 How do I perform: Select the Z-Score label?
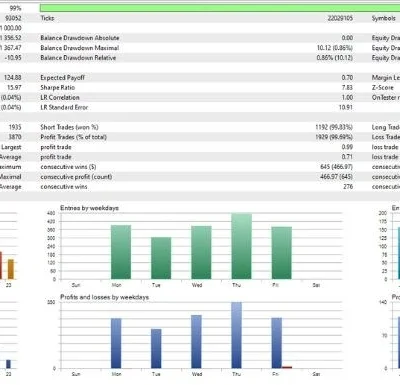point(383,88)
